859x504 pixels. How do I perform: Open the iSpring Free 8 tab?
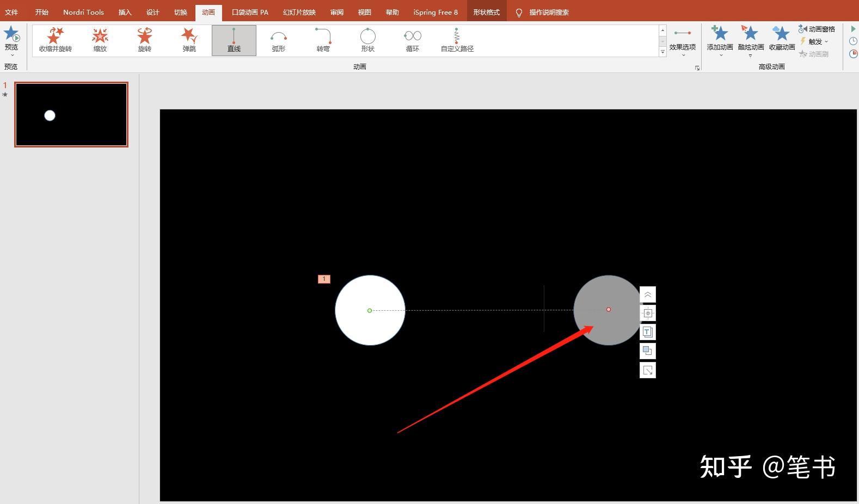coord(435,12)
